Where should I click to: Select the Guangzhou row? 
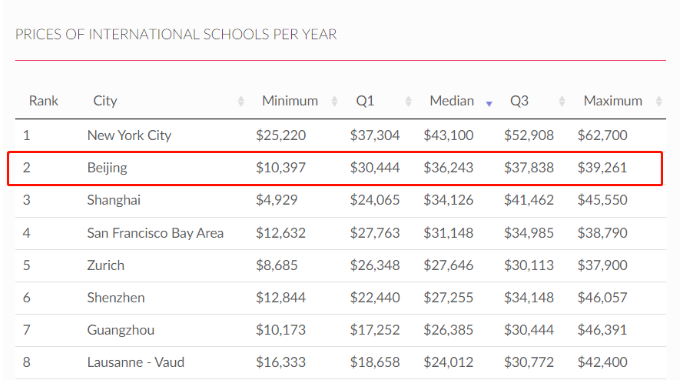[x=340, y=330]
